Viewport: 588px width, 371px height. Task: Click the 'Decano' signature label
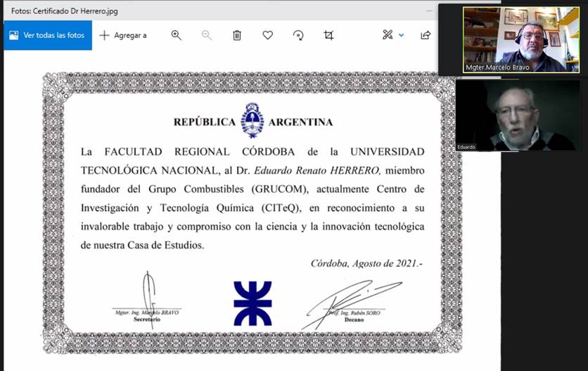pos(354,320)
